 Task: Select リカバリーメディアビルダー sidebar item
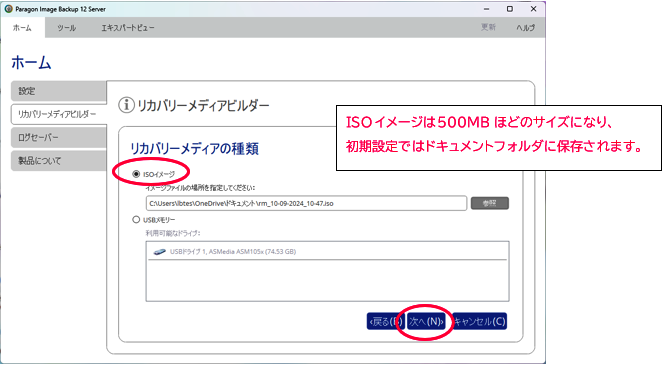pos(59,114)
